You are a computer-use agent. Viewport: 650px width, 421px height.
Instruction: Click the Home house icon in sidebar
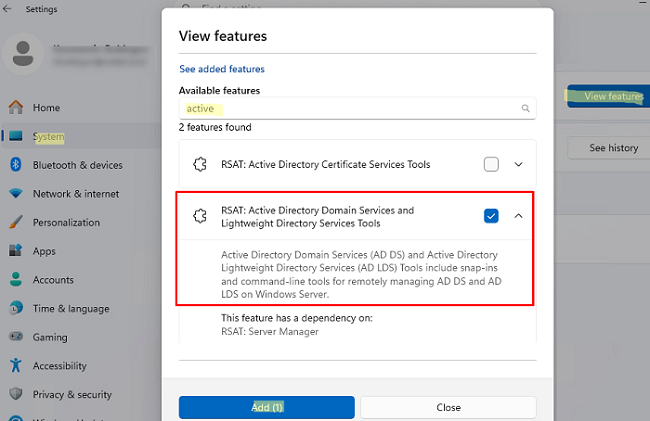point(16,107)
